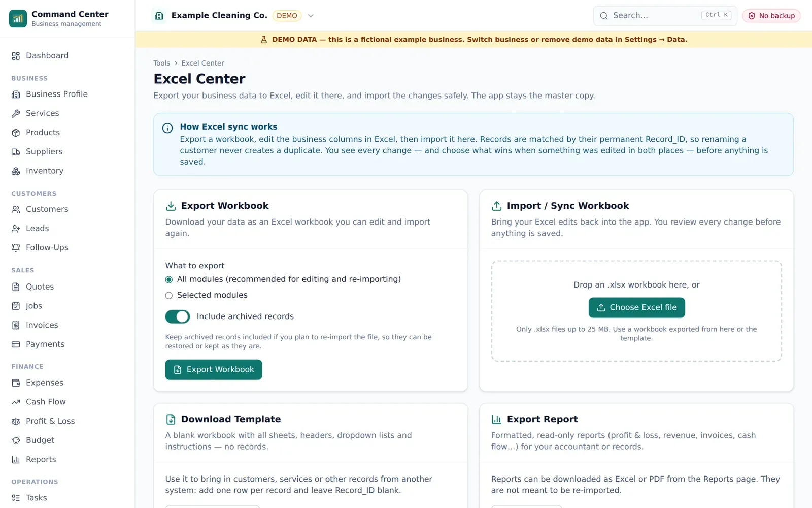Click the Payments card icon
Viewport: 812px width, 508px height.
click(16, 344)
